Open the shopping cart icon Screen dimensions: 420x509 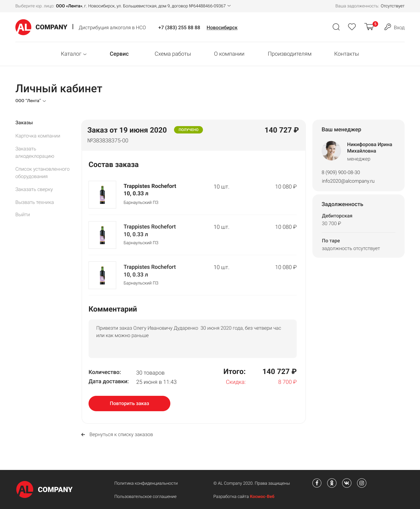[x=369, y=27]
